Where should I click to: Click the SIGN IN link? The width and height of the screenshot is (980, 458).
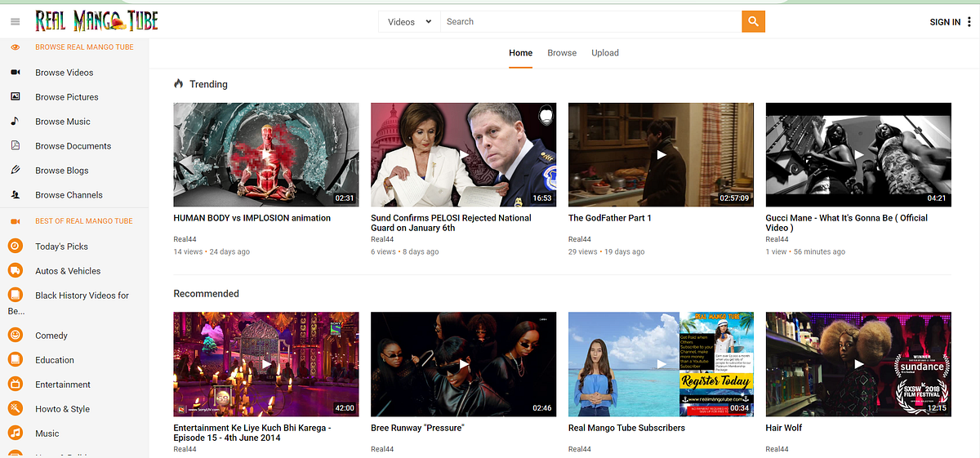[945, 22]
